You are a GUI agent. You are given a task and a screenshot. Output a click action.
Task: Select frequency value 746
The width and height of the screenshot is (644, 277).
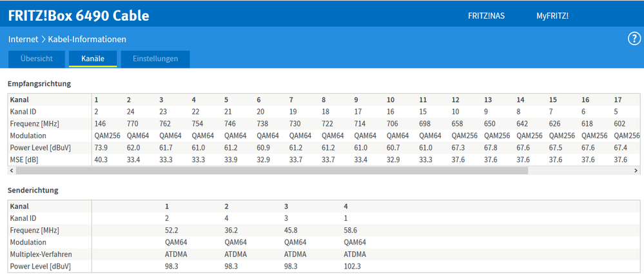[x=230, y=123]
